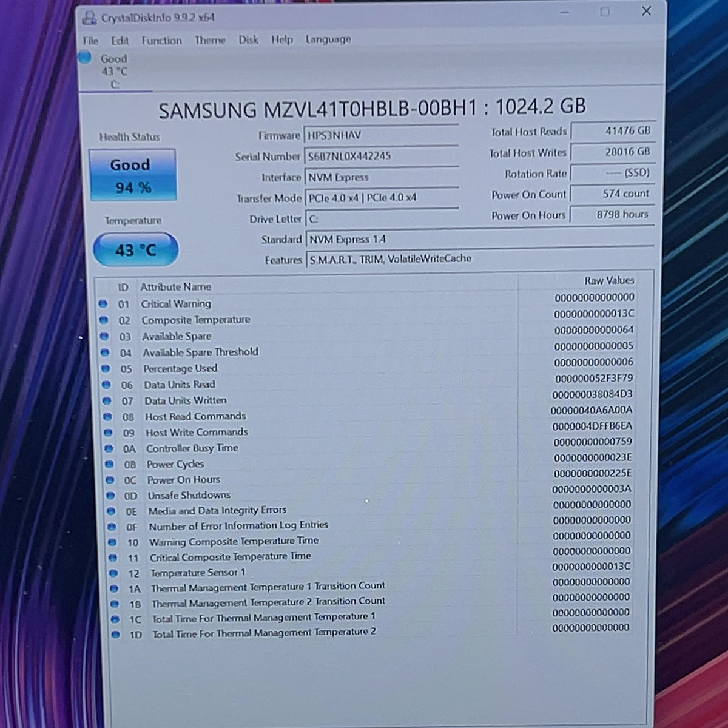728x728 pixels.
Task: Click the status dot for Composite Temperature
Action: point(104,320)
